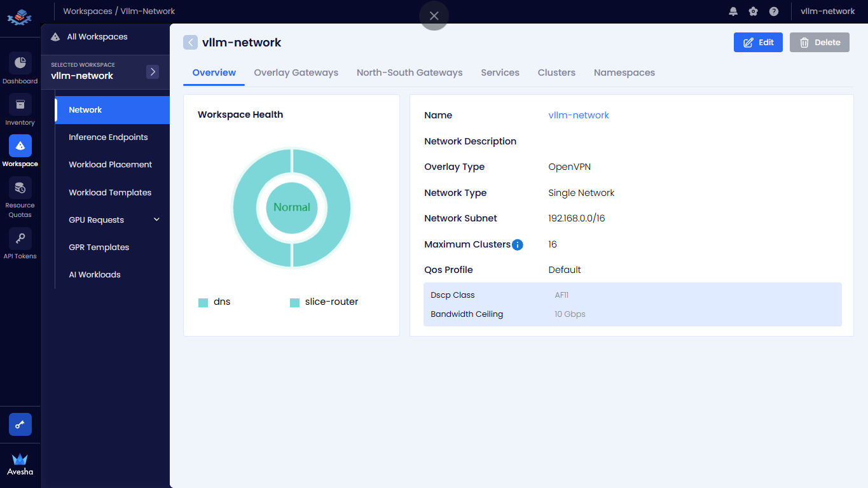Open API Tokens from the sidebar
Screen dimensions: 868x488
pyautogui.click(x=20, y=239)
